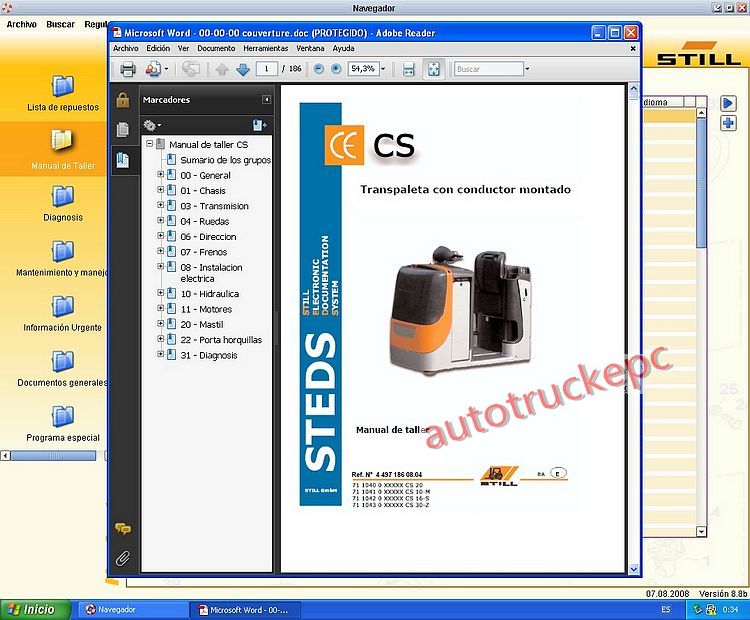This screenshot has height=620, width=750.
Task: Open the Ayuda menu
Action: tap(343, 48)
